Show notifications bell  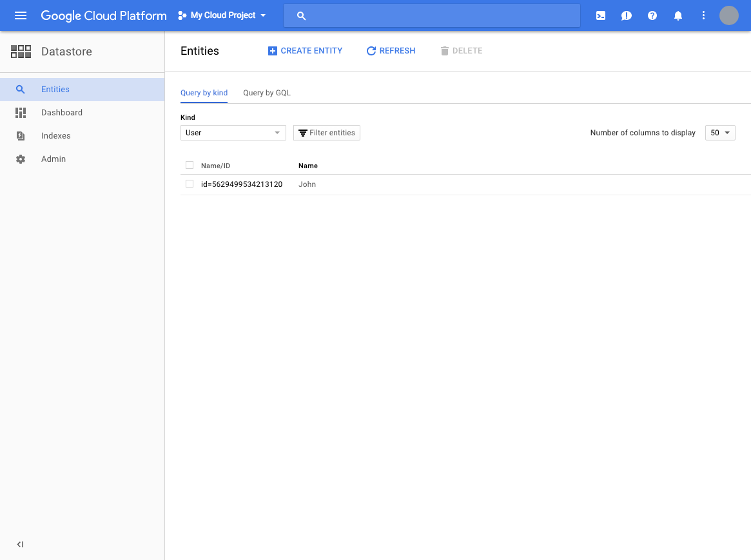pos(678,16)
